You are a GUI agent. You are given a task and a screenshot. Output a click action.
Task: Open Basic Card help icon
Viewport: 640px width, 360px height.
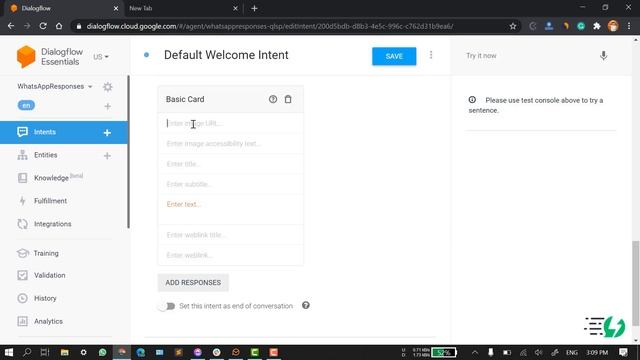(x=273, y=99)
